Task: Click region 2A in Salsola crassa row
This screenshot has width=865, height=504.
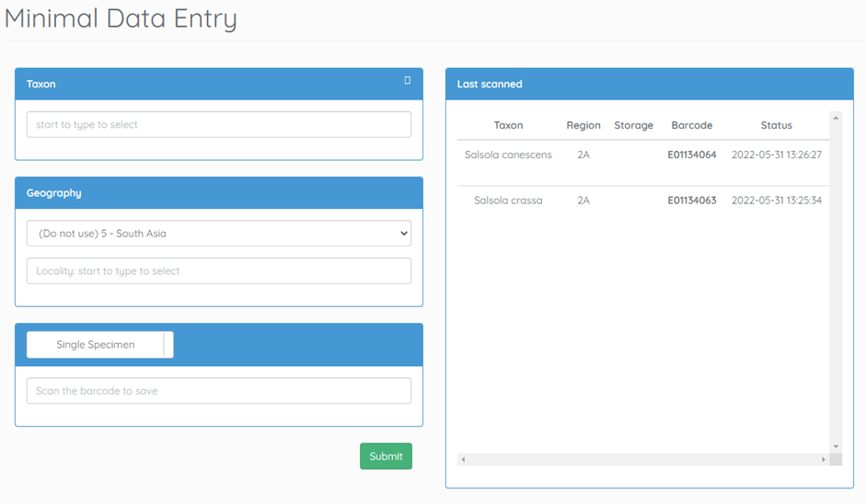Action: (x=583, y=200)
